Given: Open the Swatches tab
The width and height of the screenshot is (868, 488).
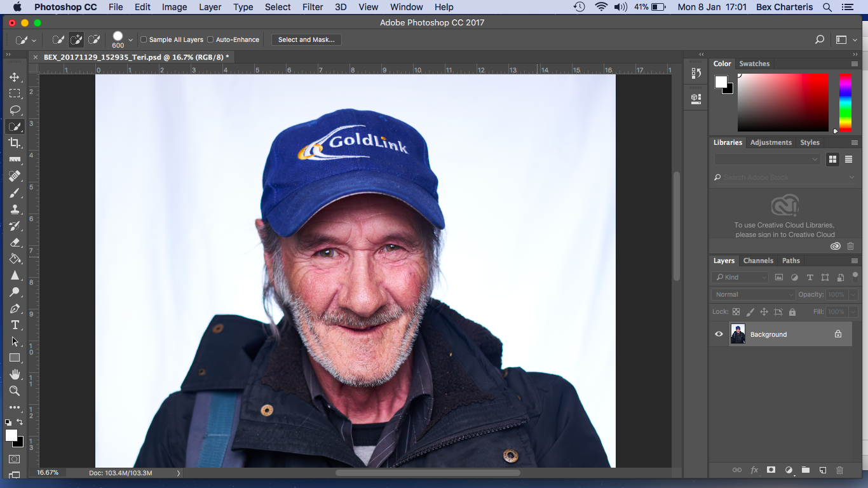Looking at the screenshot, I should [x=754, y=64].
